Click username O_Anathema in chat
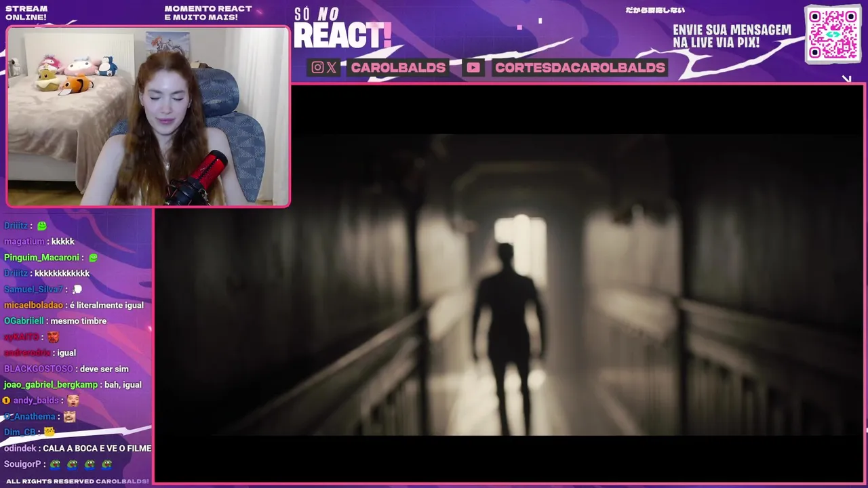This screenshot has width=868, height=488. click(30, 416)
